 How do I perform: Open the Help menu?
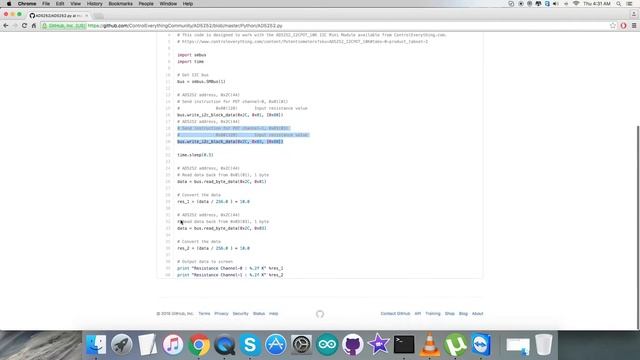188,4
